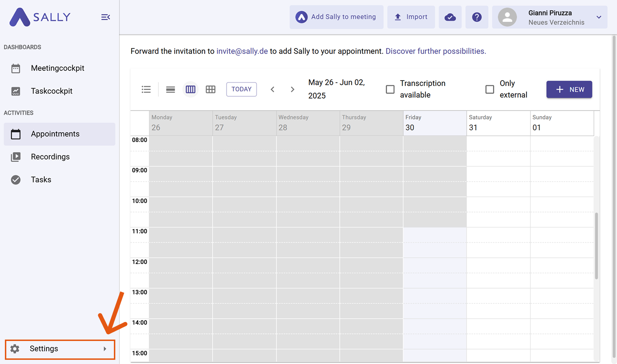Select the week view columns icon
617x364 pixels.
[x=190, y=89]
